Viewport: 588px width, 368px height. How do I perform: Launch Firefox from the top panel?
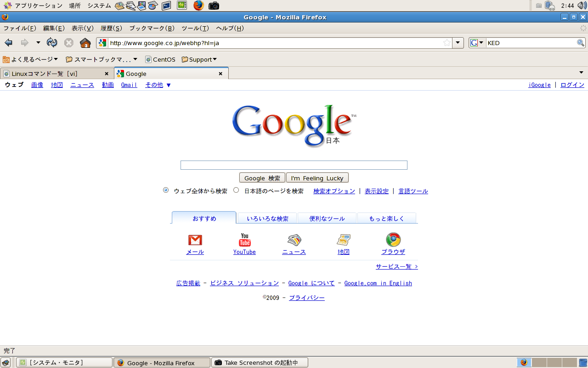pos(198,6)
